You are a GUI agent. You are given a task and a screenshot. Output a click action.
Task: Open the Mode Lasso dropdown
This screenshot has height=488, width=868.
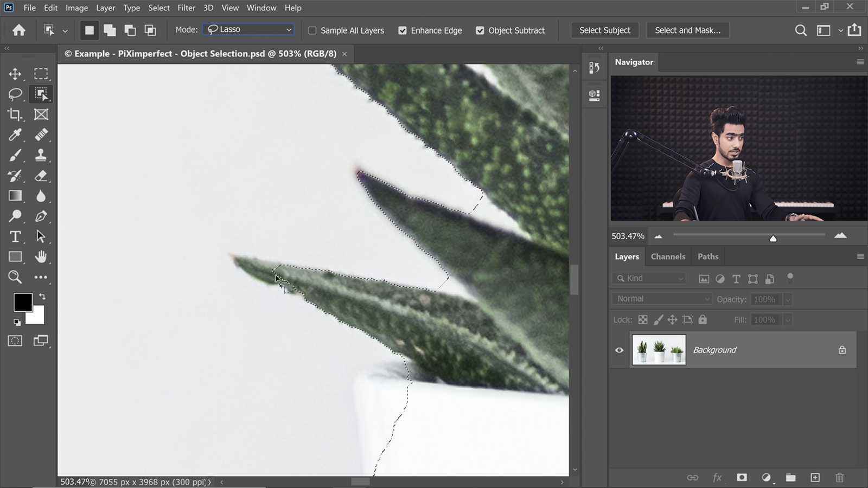click(x=249, y=29)
